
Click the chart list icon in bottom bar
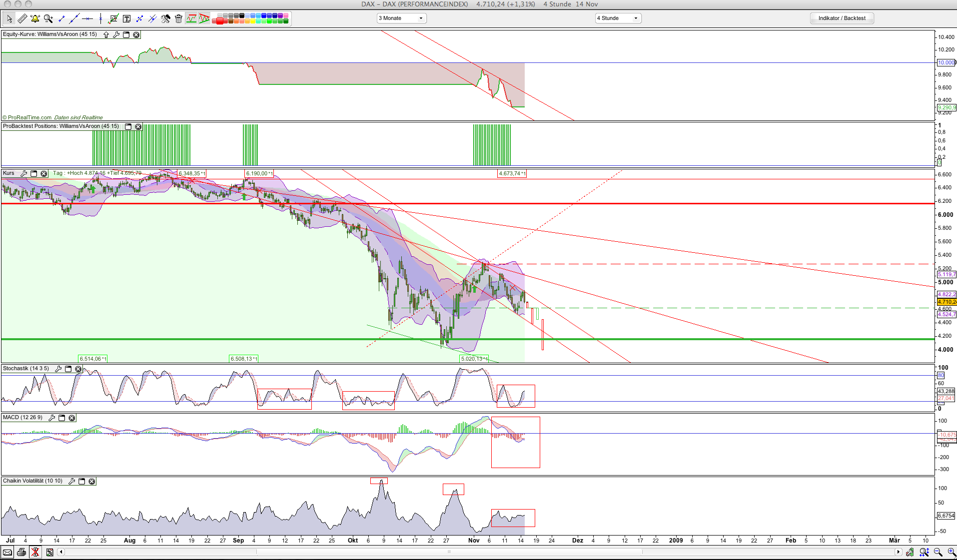pos(49,552)
